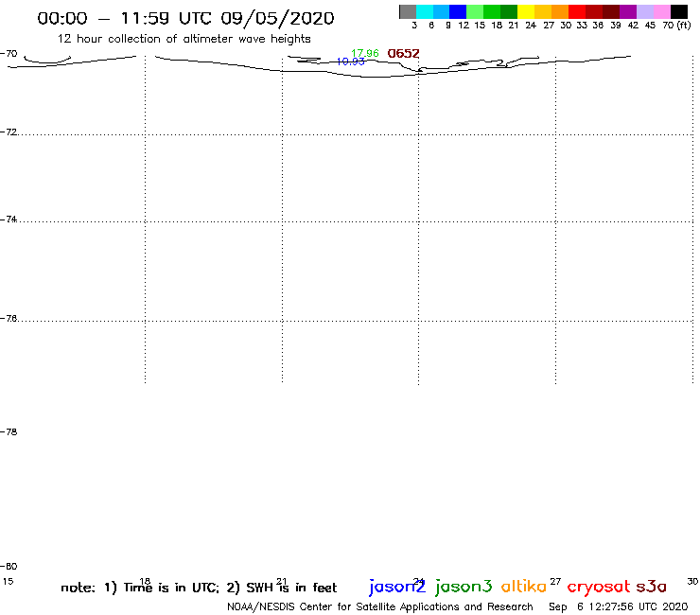This screenshot has width=700, height=615.
Task: Select the lavender swatch between 42 and 45
Action: pos(645,11)
